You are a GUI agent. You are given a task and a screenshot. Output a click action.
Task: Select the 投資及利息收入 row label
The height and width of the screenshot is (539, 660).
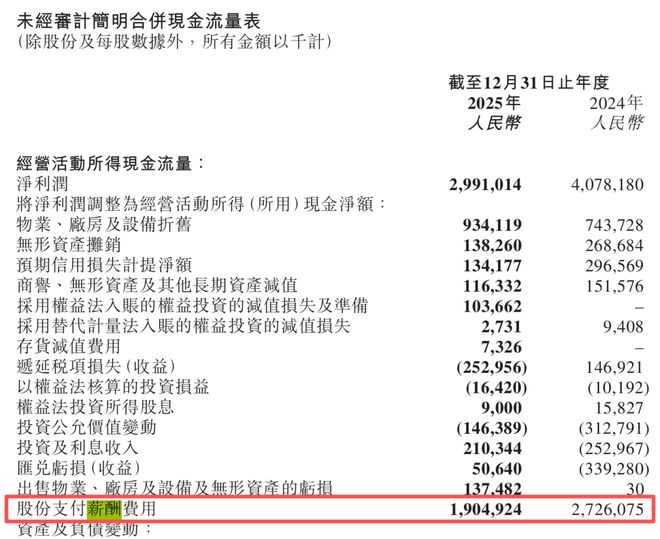[77, 448]
